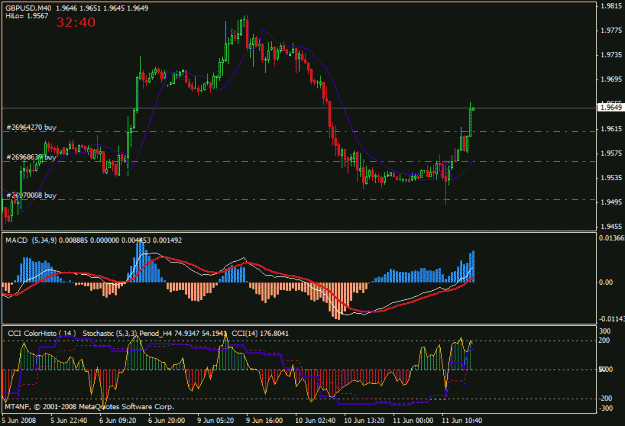
Task: Click the 5 Jun 22:40 time label
Action: (x=69, y=420)
